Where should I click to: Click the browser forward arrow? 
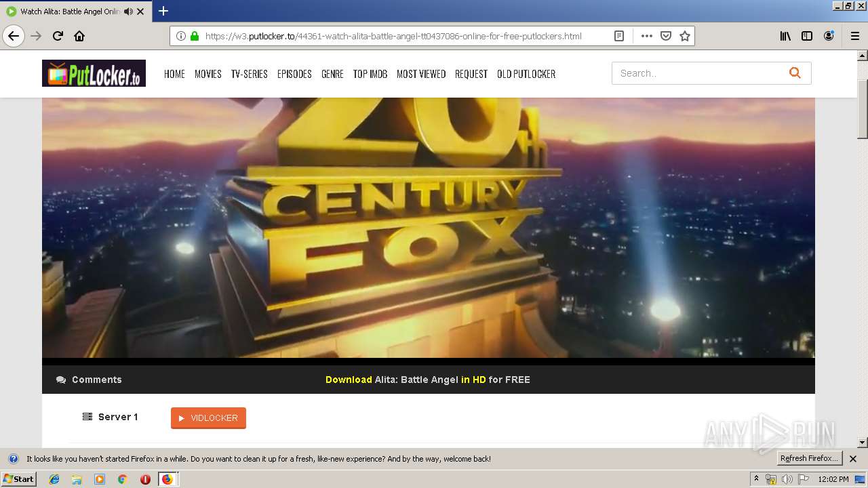click(36, 36)
